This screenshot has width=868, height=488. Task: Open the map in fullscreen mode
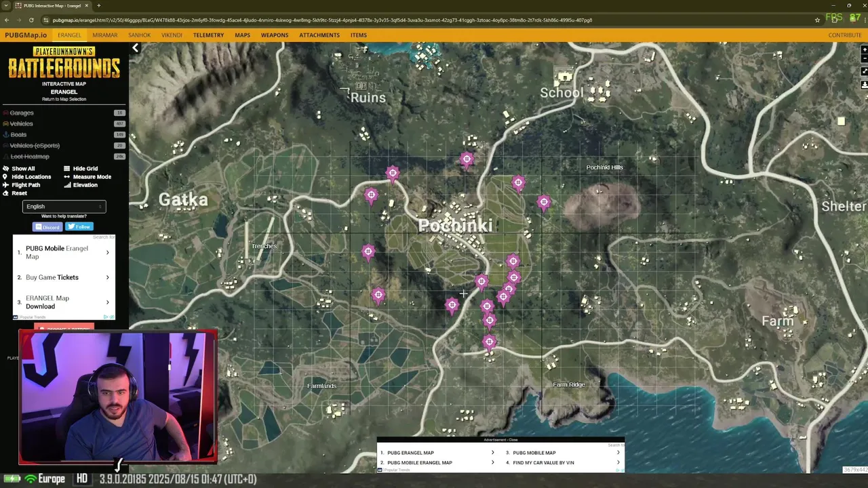[864, 71]
